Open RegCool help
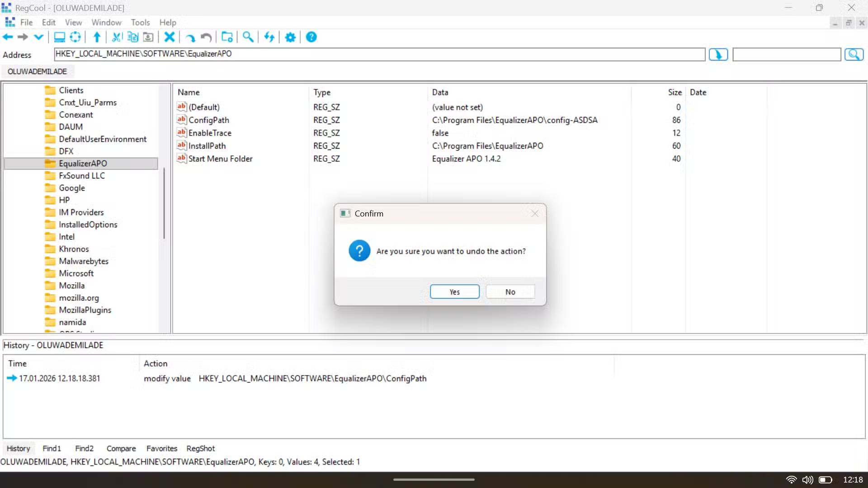The width and height of the screenshot is (868, 488). pyautogui.click(x=311, y=37)
